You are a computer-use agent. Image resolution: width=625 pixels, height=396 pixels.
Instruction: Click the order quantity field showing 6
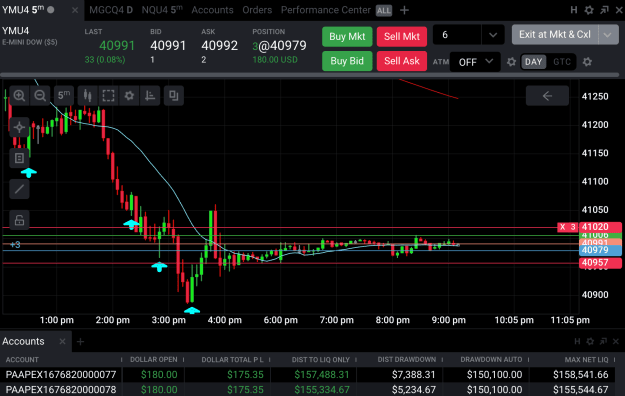pos(457,35)
